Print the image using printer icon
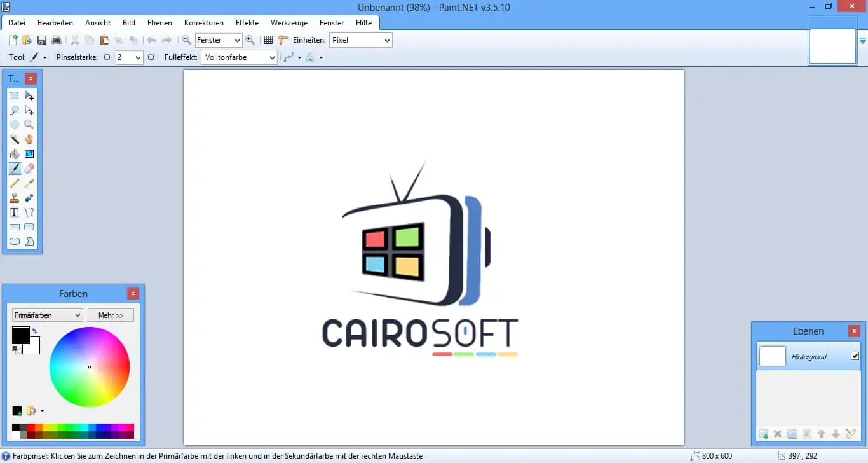 pos(57,40)
